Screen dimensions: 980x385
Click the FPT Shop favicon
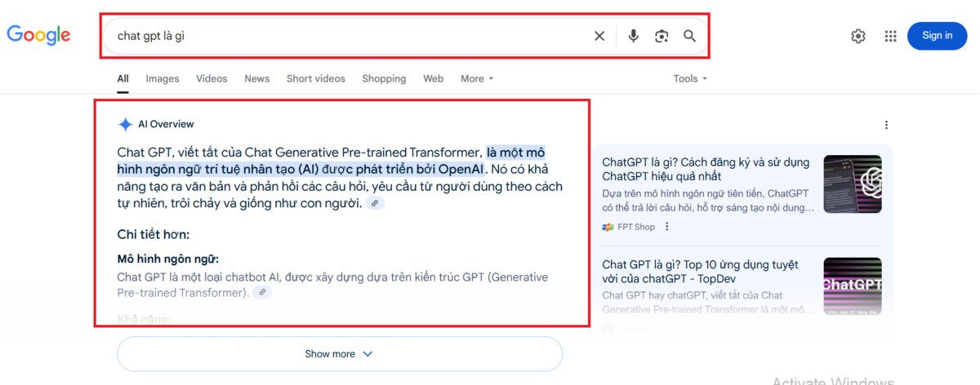[x=608, y=227]
